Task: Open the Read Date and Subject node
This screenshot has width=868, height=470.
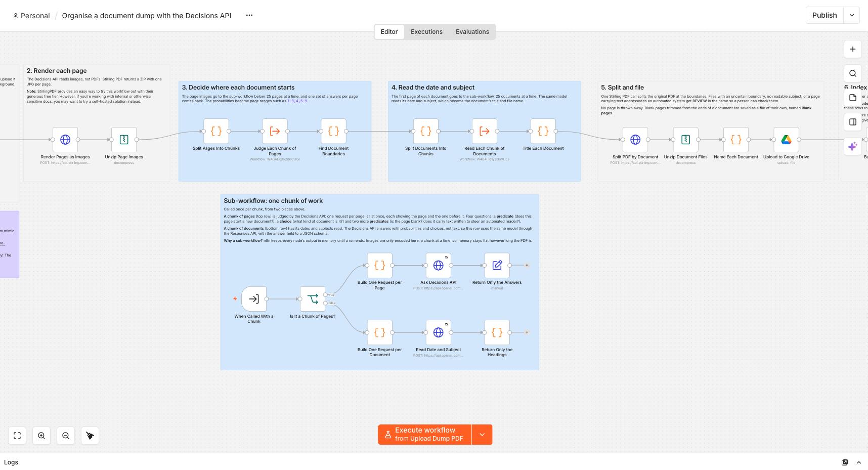Action: point(439,332)
